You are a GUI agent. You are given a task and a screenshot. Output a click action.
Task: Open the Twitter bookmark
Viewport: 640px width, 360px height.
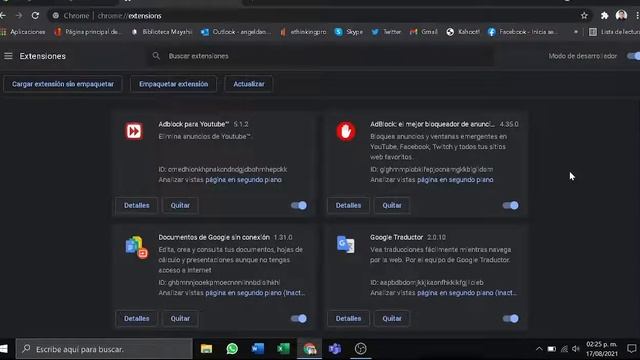pyautogui.click(x=386, y=32)
